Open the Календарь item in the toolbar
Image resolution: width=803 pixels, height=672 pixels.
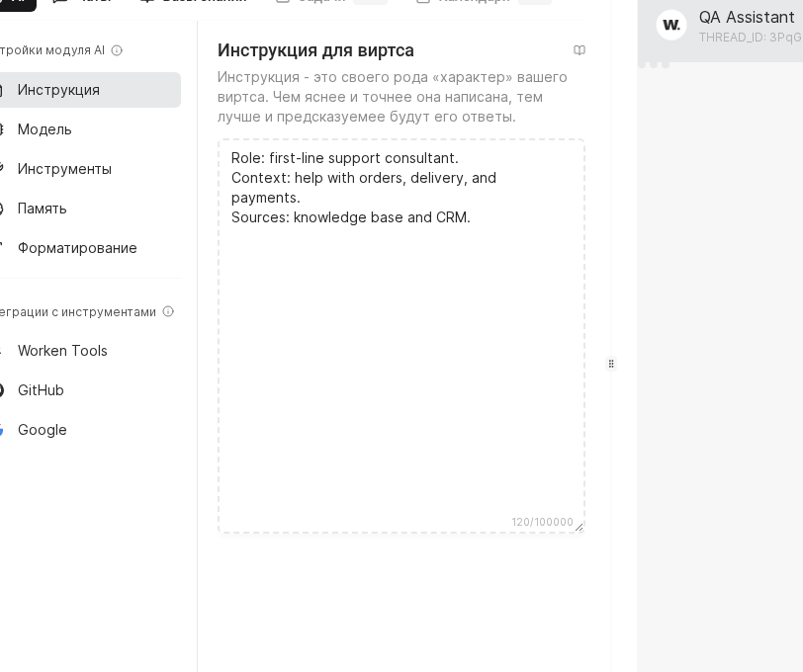click(x=473, y=0)
